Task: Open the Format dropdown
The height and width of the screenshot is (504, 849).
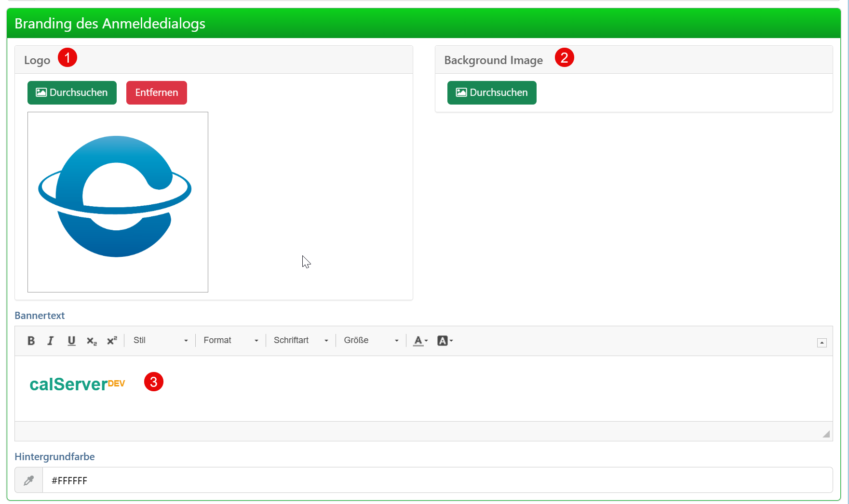Action: (x=230, y=341)
